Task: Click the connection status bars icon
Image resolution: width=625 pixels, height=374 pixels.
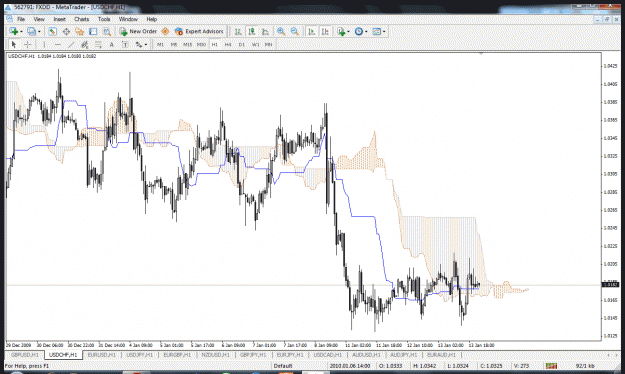Action: (552, 366)
